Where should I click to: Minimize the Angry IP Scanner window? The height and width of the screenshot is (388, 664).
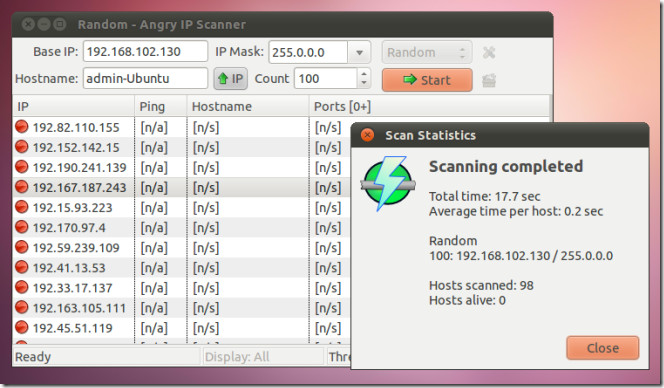pos(44,24)
